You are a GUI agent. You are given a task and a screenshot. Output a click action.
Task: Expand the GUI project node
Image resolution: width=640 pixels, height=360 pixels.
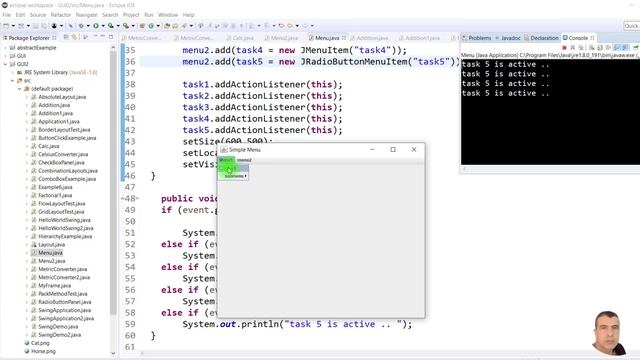coord(5,56)
